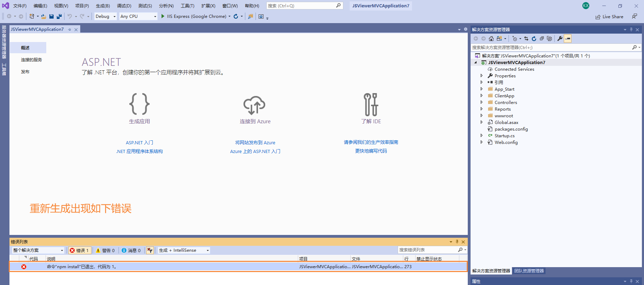Select Startup.cs in Solution Explorer
This screenshot has width=644, height=285.
(505, 136)
